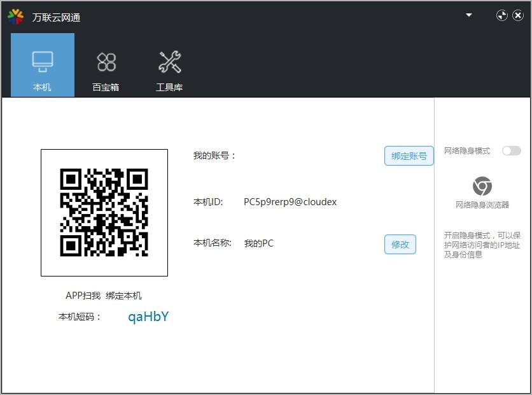The image size is (532, 395).
Task: Click the device name 我的PC
Action: (259, 243)
